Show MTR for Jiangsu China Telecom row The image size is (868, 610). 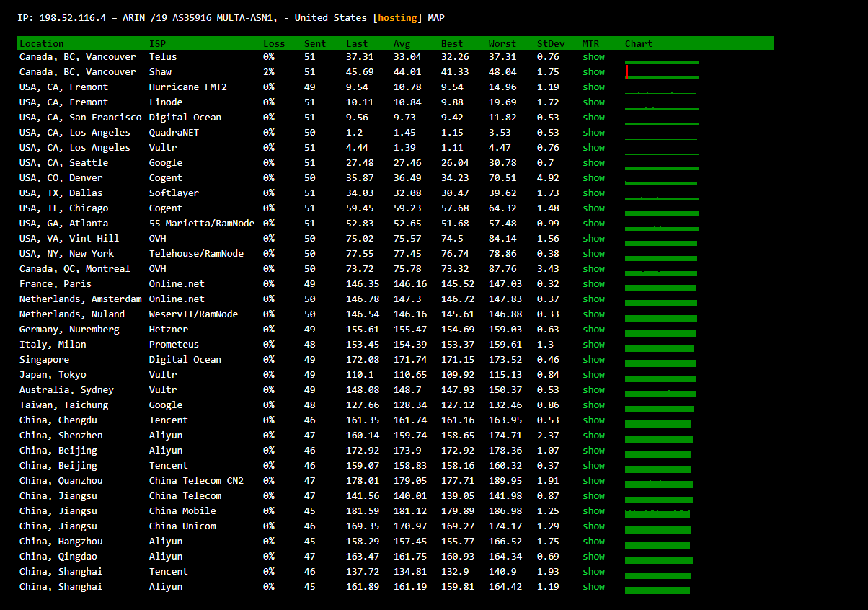[593, 495]
